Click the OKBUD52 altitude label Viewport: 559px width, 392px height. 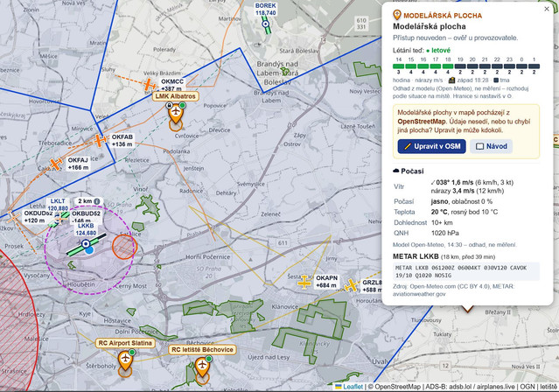click(86, 217)
